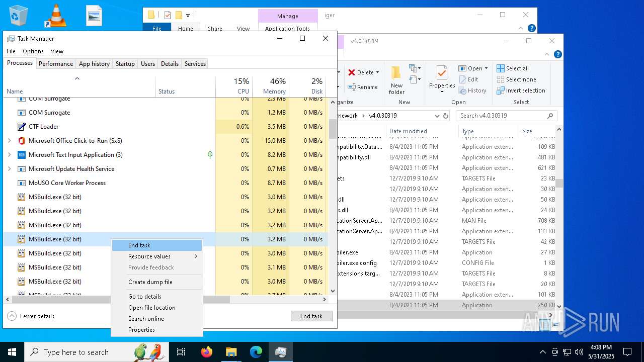Screen dimensions: 644x362
Task: Open the volume control in the system tray
Action: pos(579,352)
